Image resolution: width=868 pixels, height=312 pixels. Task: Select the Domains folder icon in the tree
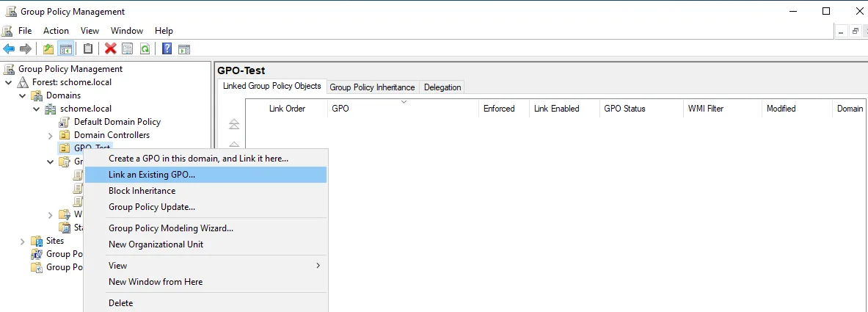[37, 95]
